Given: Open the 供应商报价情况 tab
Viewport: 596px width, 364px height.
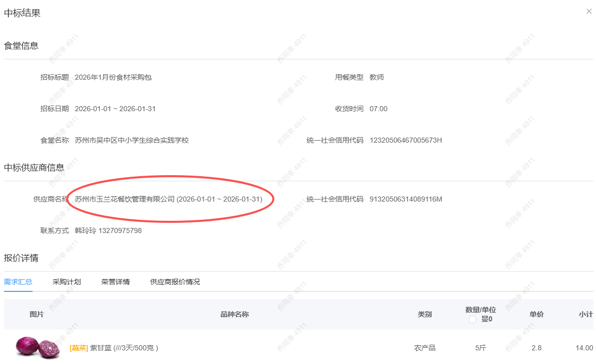Looking at the screenshot, I should (175, 282).
